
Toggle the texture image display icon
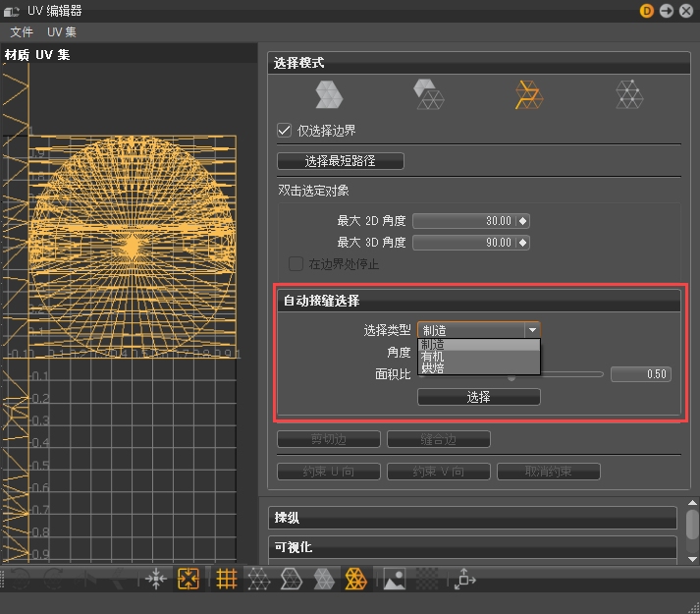pyautogui.click(x=395, y=580)
